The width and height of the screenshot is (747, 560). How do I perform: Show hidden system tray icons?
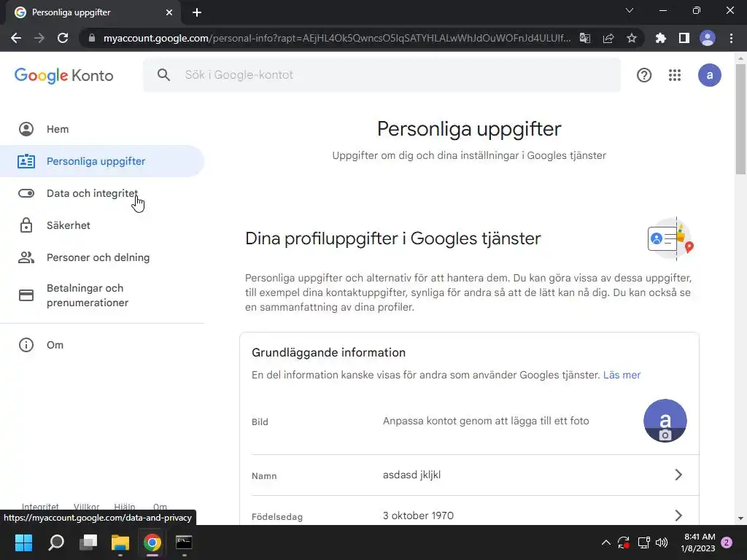point(606,542)
